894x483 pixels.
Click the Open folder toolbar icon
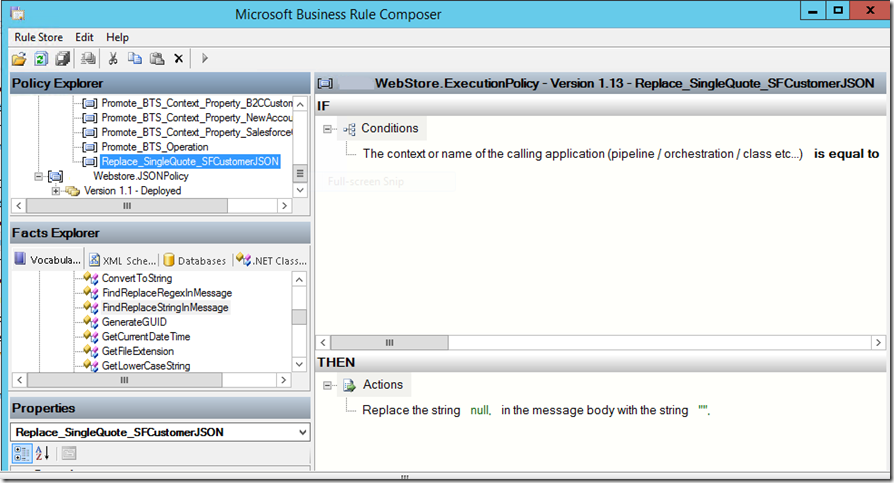[x=19, y=58]
